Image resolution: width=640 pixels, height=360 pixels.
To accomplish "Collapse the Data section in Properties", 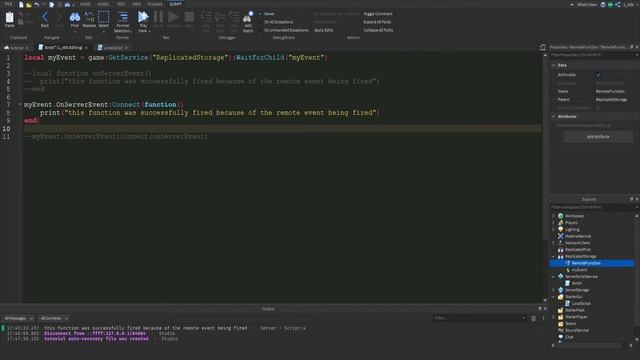I will (x=553, y=65).
